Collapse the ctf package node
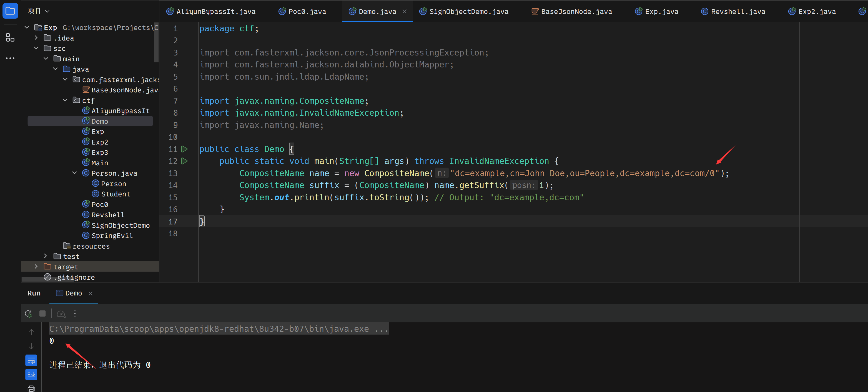This screenshot has width=868, height=392. click(65, 100)
